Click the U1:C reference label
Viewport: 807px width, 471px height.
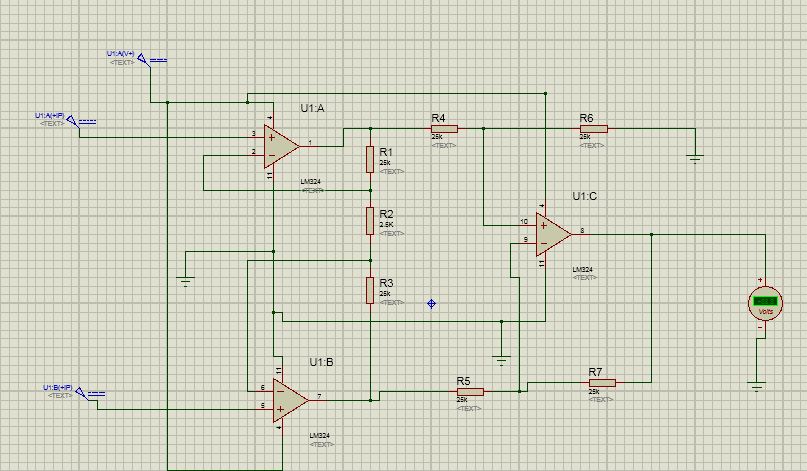click(x=585, y=196)
